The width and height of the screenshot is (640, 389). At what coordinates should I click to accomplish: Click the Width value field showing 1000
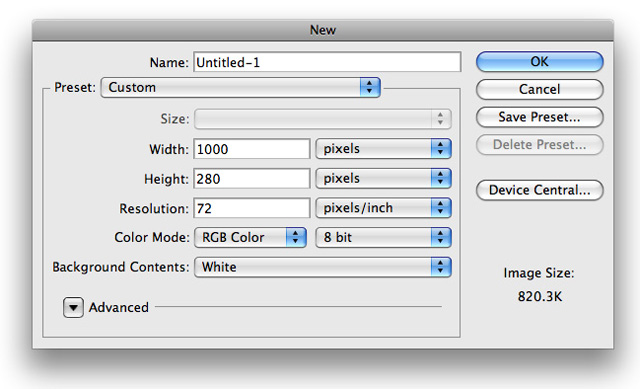[x=251, y=149]
